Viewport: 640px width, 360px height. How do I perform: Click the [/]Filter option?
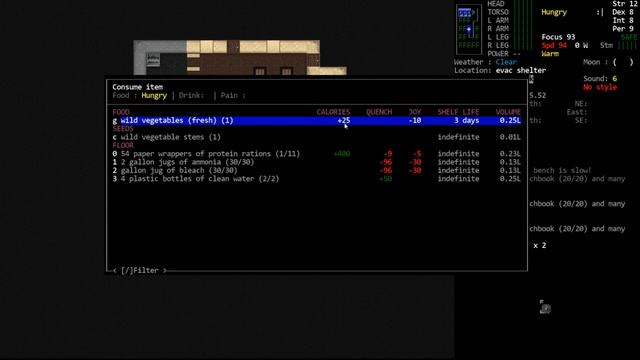140,270
